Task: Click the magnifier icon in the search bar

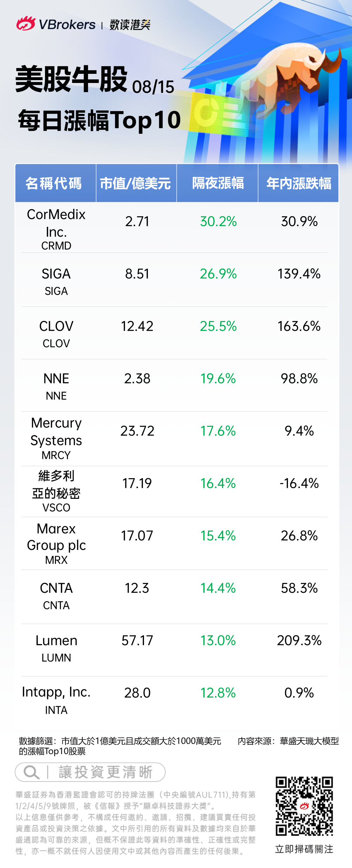Action: (x=31, y=772)
